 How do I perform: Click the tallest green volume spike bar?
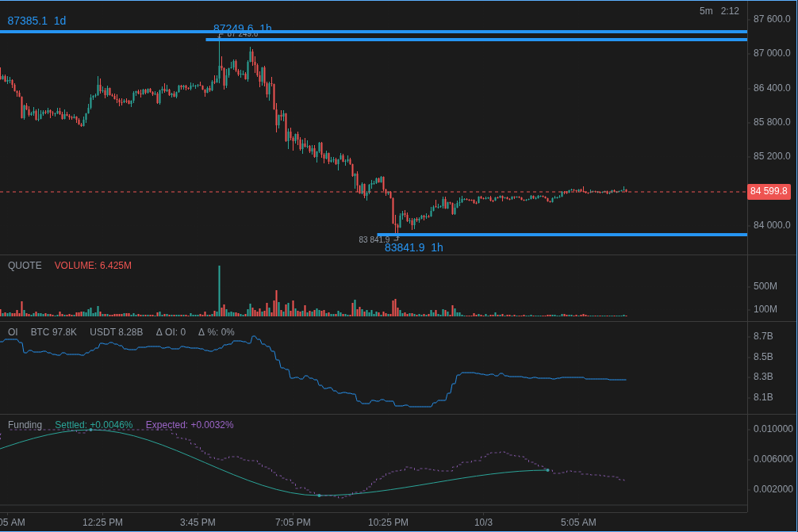(220, 291)
